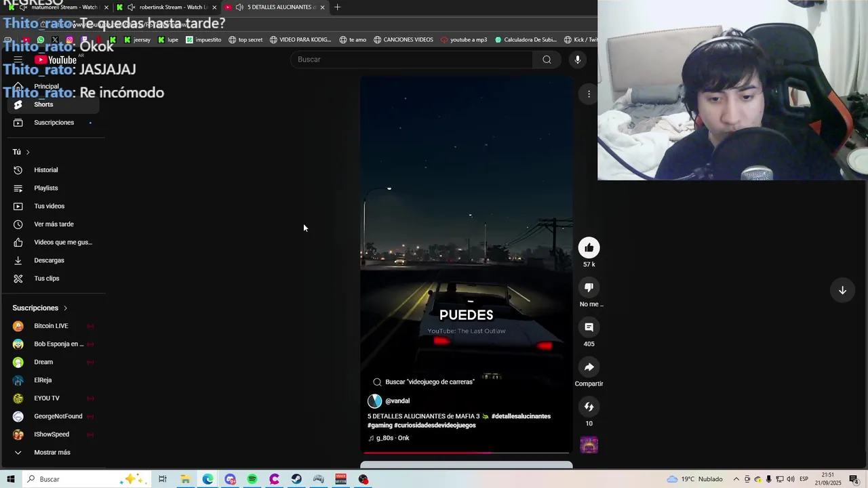Open the lupe bookmark
Image resolution: width=868 pixels, height=488 pixels.
pos(168,40)
